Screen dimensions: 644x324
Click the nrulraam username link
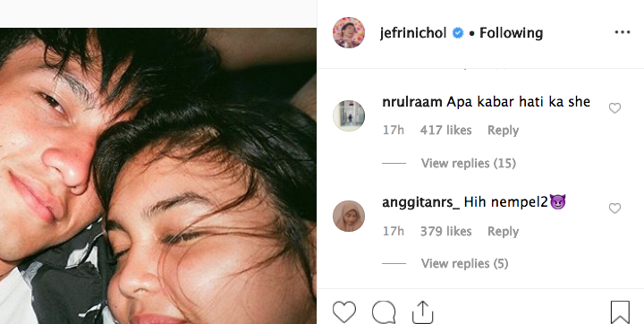[412, 102]
